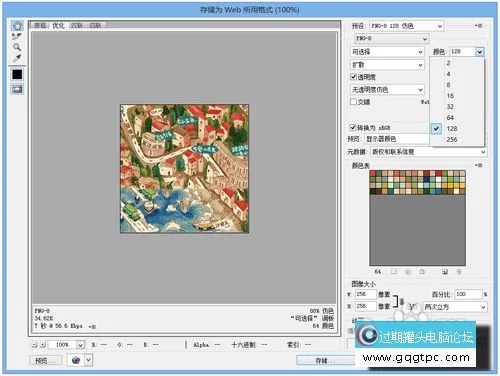Click the map illustration preview image

pyautogui.click(x=184, y=169)
